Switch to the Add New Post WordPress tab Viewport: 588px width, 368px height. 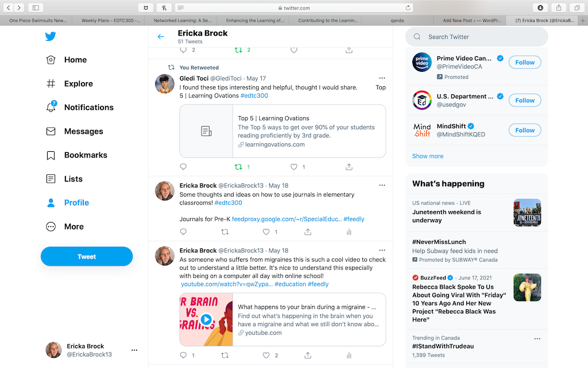pyautogui.click(x=472, y=20)
